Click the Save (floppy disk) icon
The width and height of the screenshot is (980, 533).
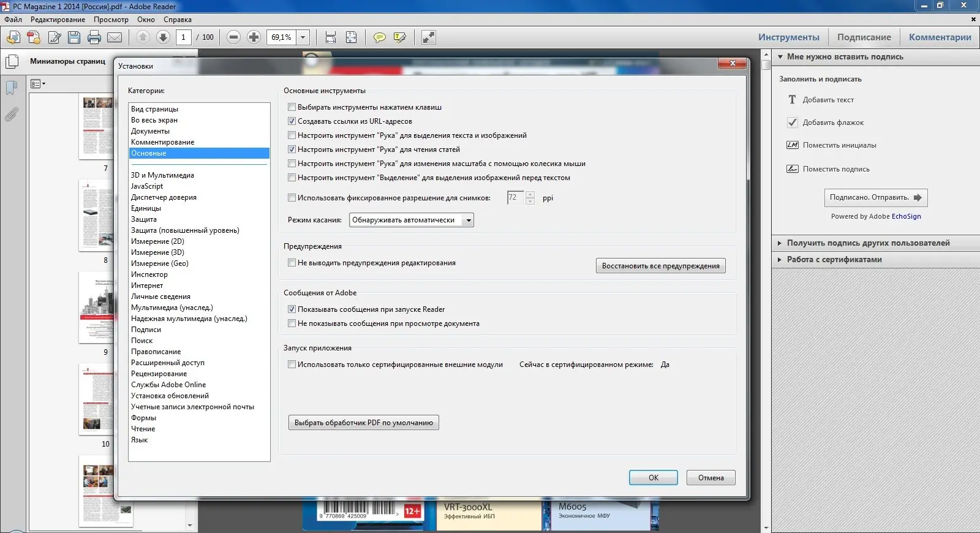click(x=74, y=37)
